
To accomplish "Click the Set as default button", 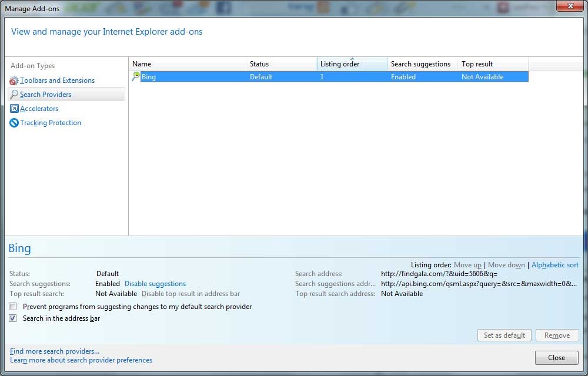I will pos(505,335).
